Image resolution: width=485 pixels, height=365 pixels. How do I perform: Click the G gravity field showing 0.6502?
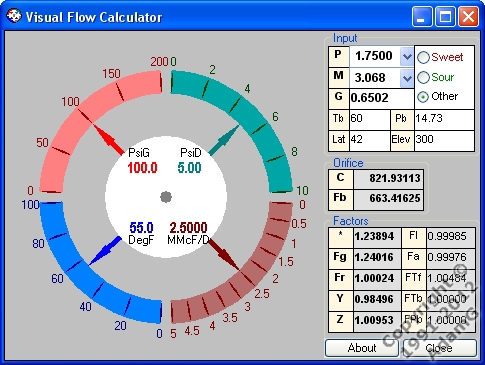381,98
